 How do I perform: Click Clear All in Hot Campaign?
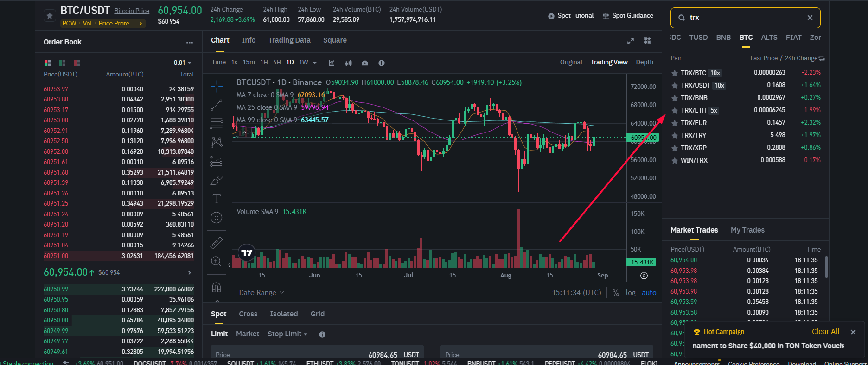click(825, 332)
